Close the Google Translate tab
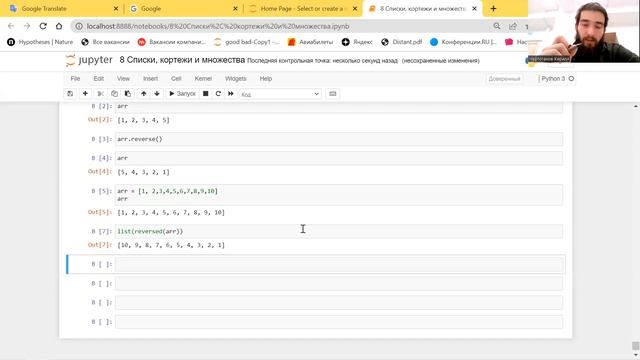The height and width of the screenshot is (360, 640). [116, 9]
